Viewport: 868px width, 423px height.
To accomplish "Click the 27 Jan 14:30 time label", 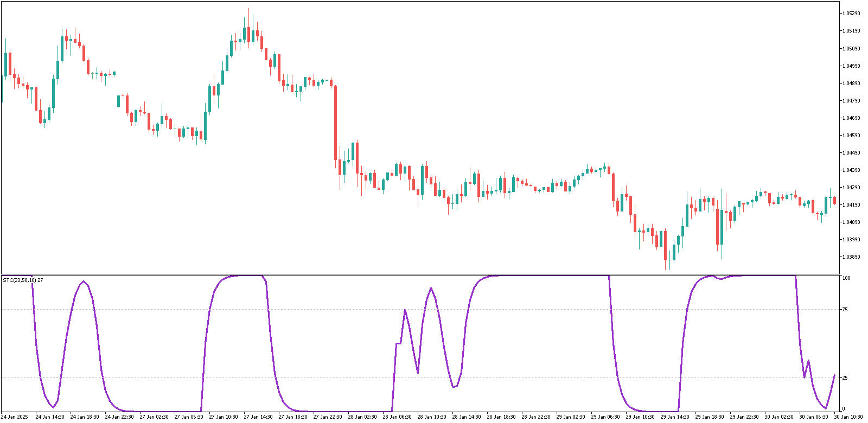I will 258,417.
